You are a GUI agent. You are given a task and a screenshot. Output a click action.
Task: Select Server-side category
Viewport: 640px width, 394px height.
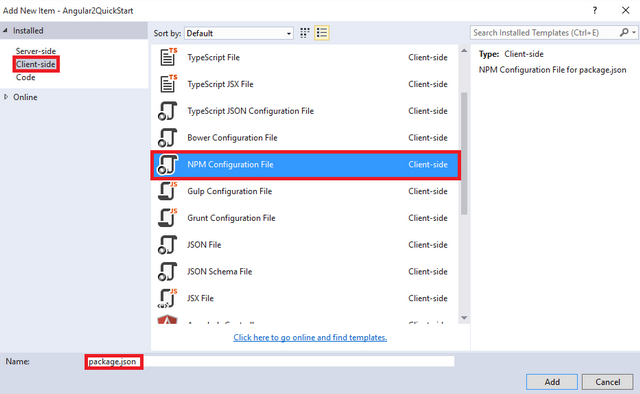pyautogui.click(x=36, y=51)
